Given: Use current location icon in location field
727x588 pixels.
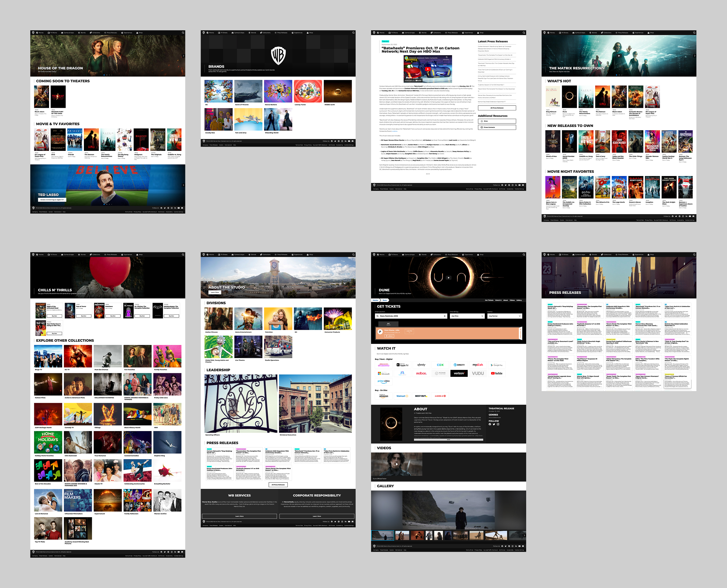Looking at the screenshot, I should (x=445, y=316).
